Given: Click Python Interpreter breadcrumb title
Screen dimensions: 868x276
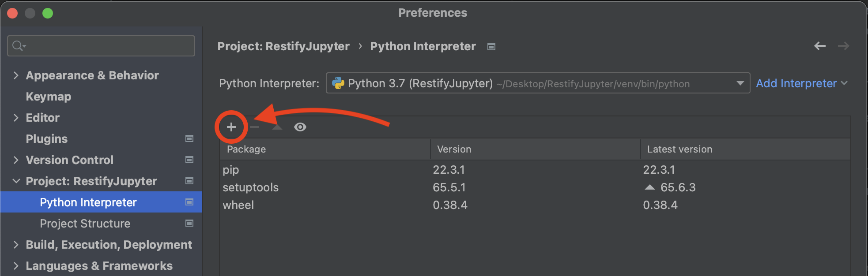Looking at the screenshot, I should [x=423, y=46].
